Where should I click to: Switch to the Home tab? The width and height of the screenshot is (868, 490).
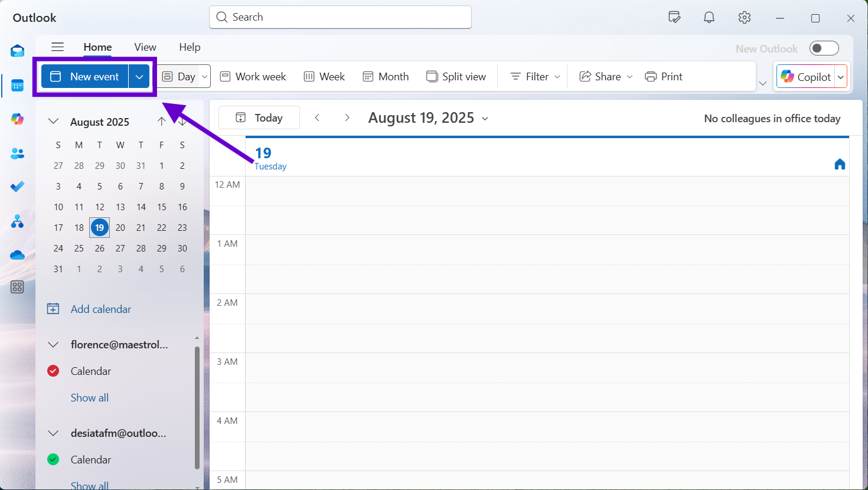pyautogui.click(x=97, y=47)
